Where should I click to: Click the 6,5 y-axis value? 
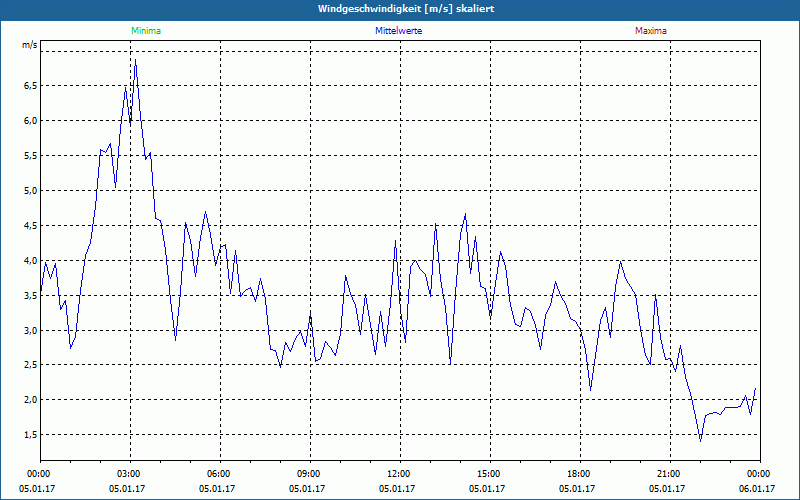[31, 86]
